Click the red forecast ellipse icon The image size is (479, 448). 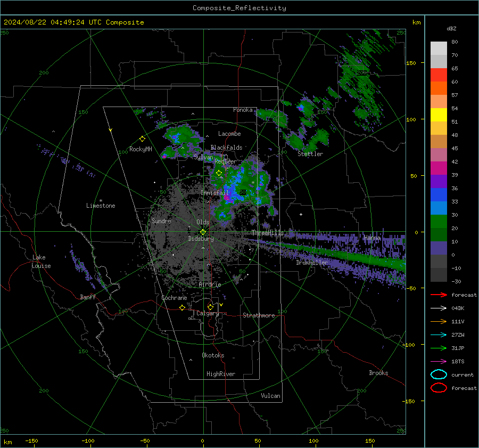pos(439,388)
